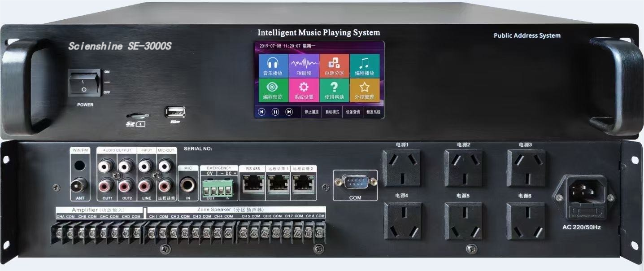Click the 电源5 power outlet

[x=464, y=220]
